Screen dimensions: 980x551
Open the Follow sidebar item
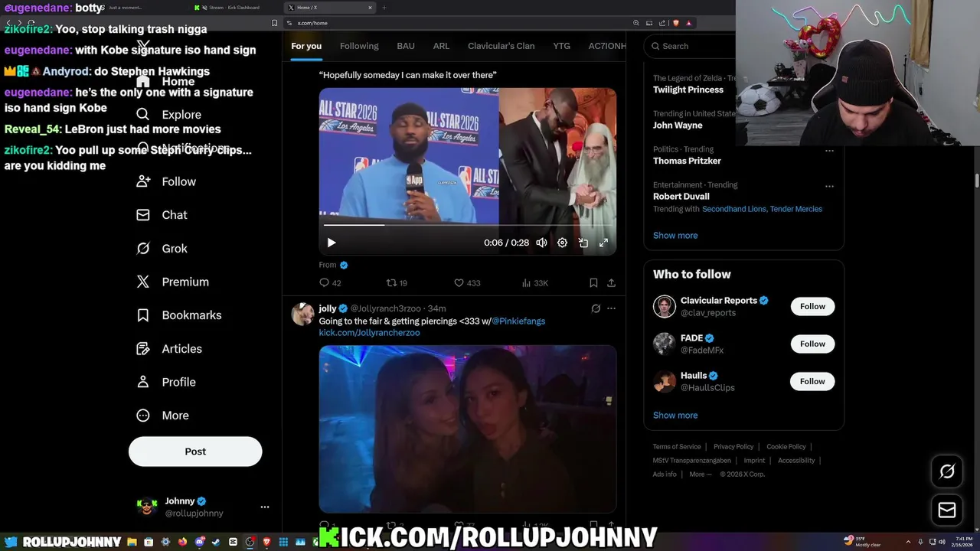[166, 181]
